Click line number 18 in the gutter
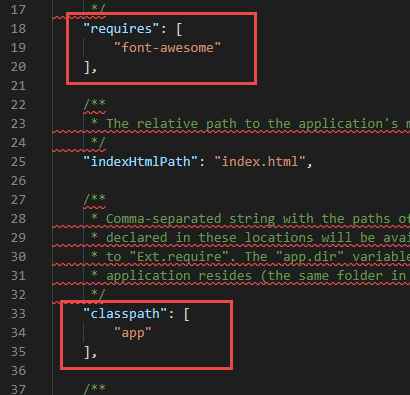Viewport: 410px width, 395px height. click(x=18, y=29)
